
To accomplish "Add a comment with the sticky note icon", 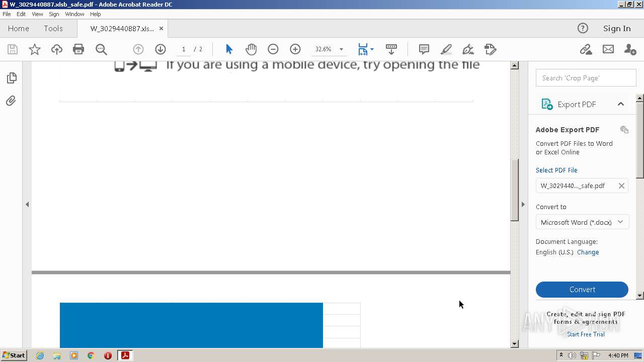I will click(424, 49).
